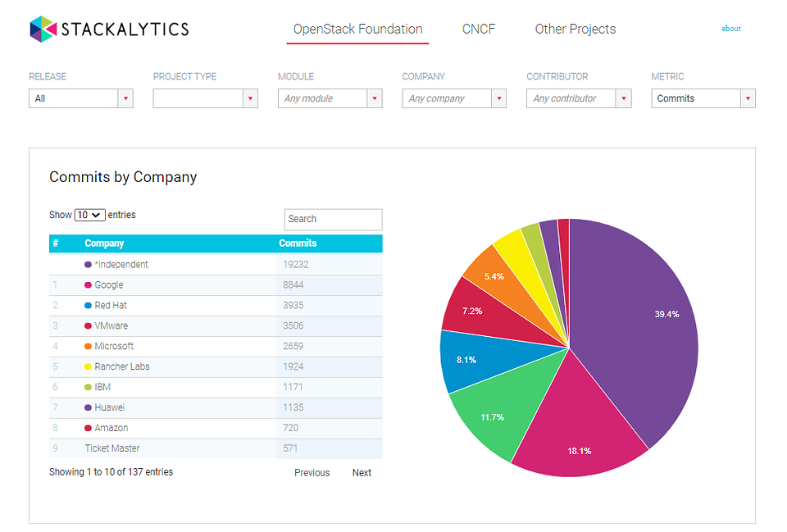The width and height of the screenshot is (787, 532).
Task: Click the red dot beside Amazon
Action: (x=88, y=428)
